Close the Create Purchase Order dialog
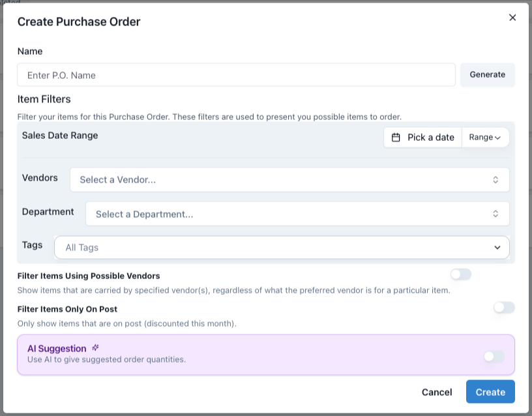532x416 pixels. [x=512, y=18]
